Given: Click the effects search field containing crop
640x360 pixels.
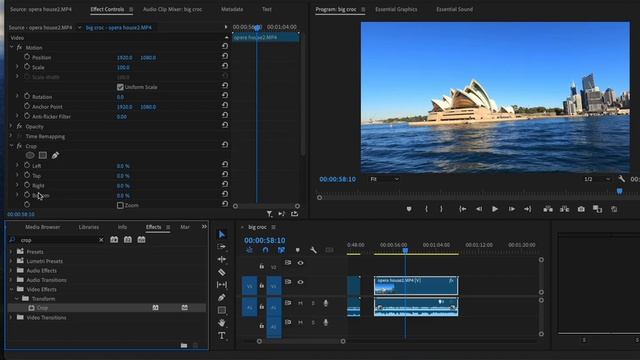Looking at the screenshot, I should pyautogui.click(x=59, y=240).
